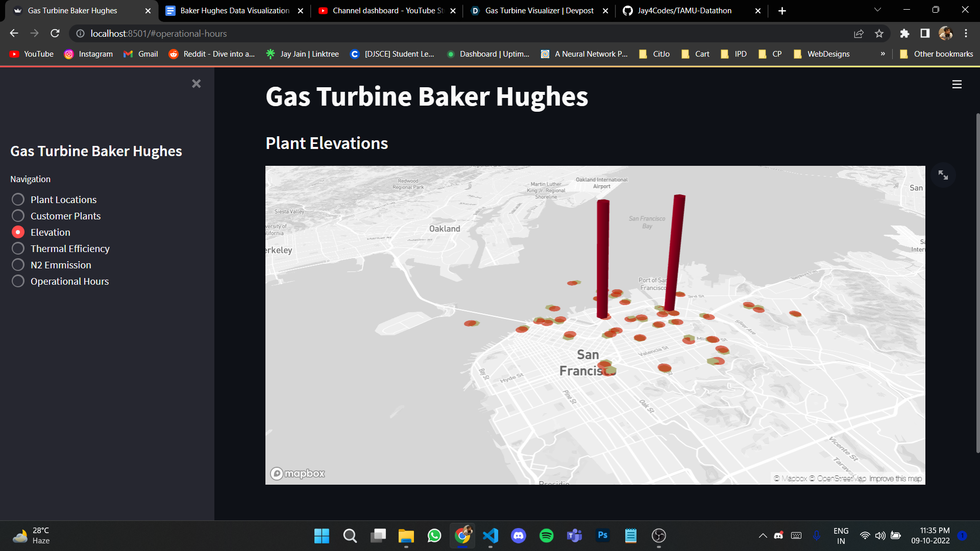Close the sidebar with the X icon
The width and height of the screenshot is (980, 551).
coord(196,84)
